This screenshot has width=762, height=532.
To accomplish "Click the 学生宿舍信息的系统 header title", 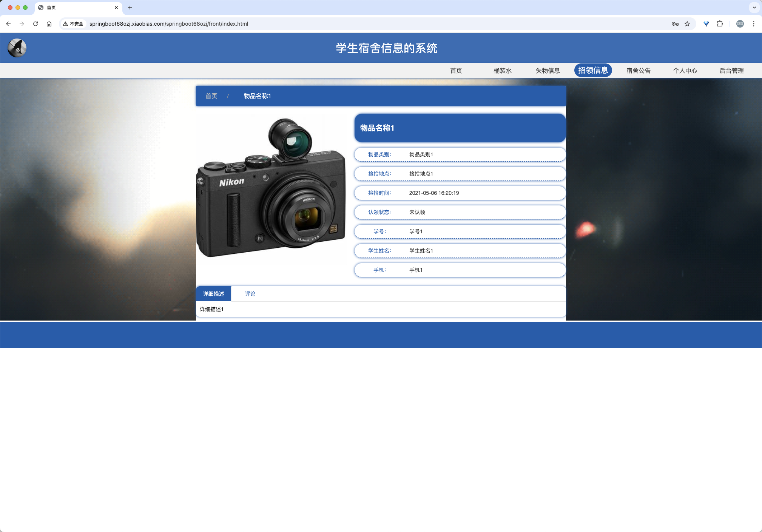I will (x=387, y=48).
